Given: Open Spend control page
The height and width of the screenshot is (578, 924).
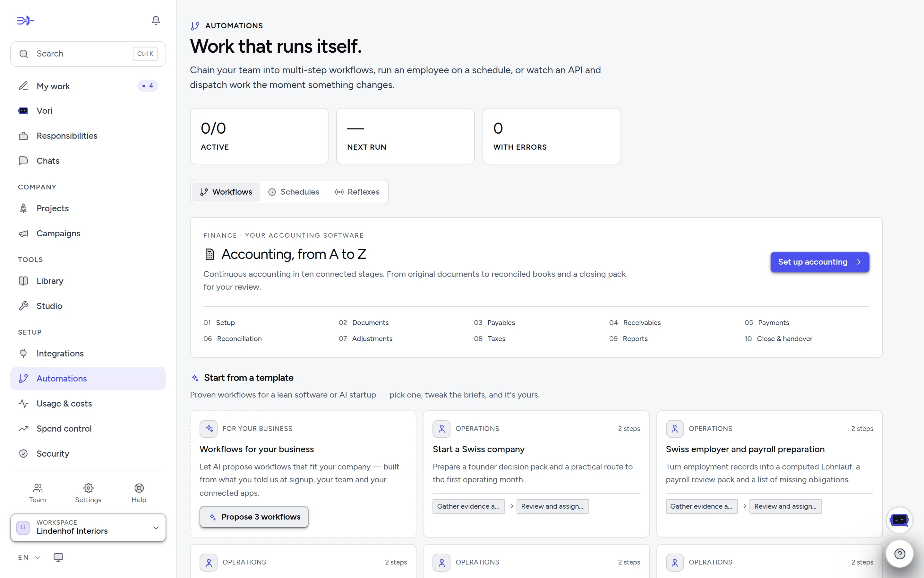Looking at the screenshot, I should (88, 429).
